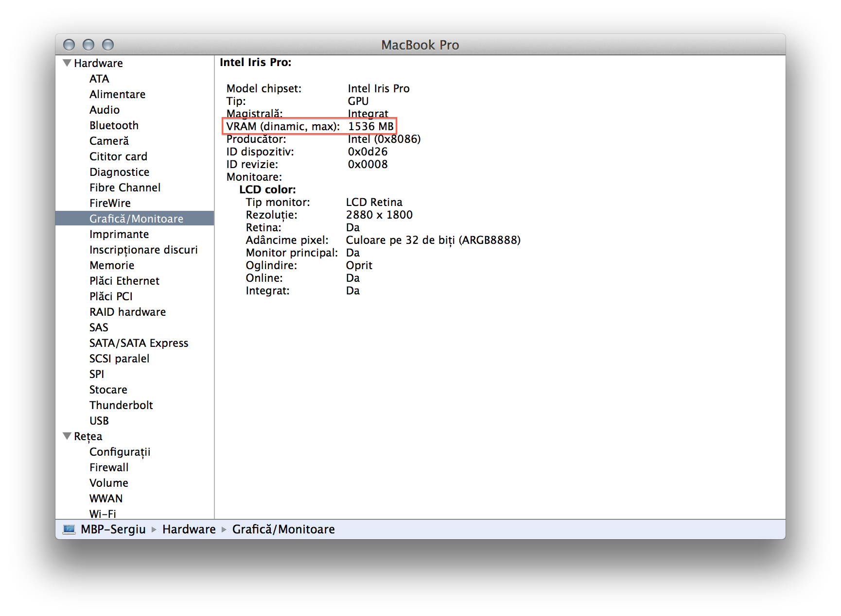Screen dimensions: 841x616
Task: Open SCSI paralel in the sidebar
Action: (x=119, y=359)
